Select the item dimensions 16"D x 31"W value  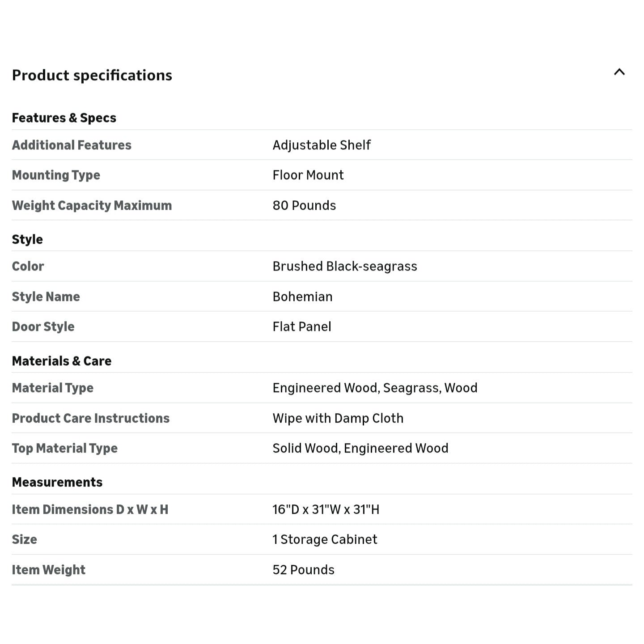pyautogui.click(x=326, y=509)
